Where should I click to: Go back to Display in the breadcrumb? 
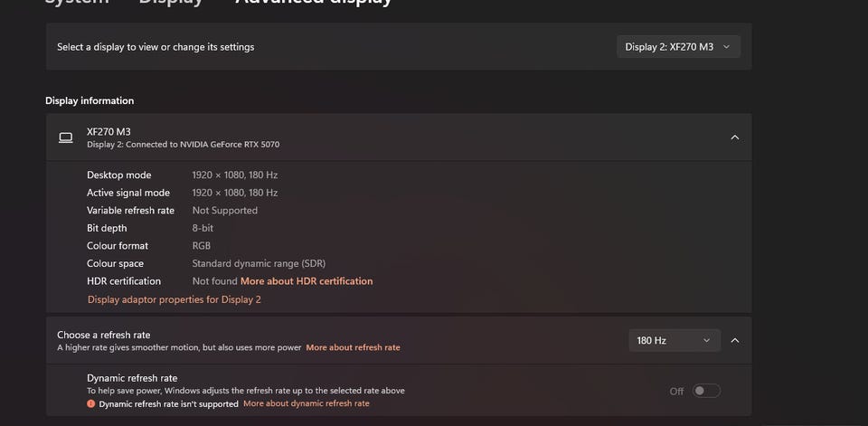(170, 3)
